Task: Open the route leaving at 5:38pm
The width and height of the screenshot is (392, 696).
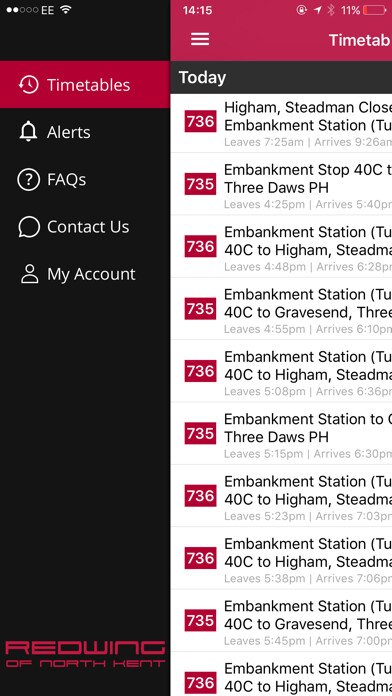Action: (281, 558)
